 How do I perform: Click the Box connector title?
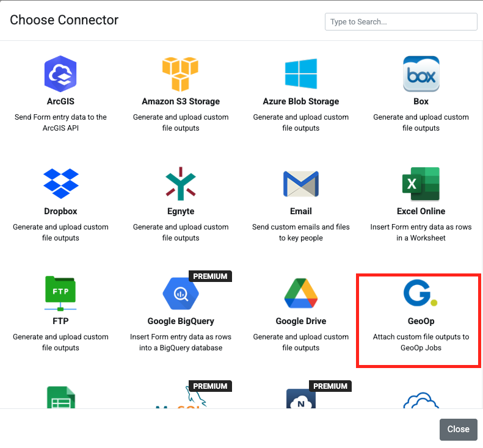[x=421, y=101]
